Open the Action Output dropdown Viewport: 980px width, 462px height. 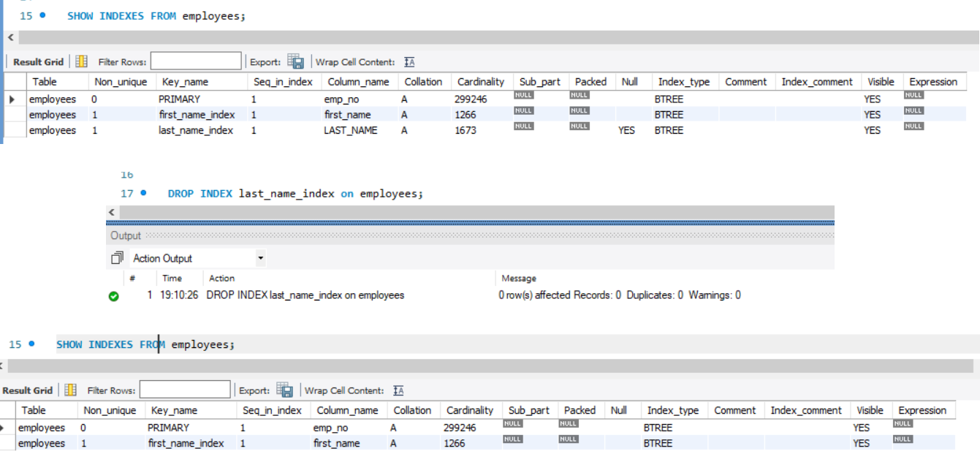point(260,257)
